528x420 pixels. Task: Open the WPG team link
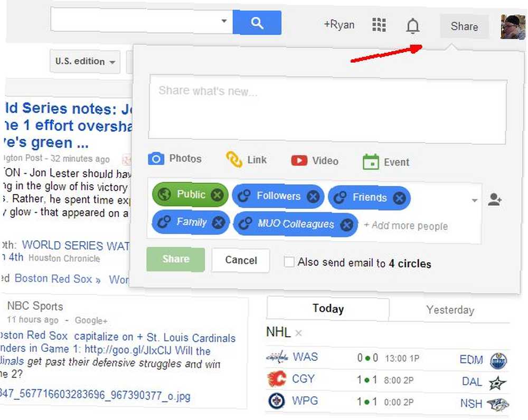click(x=305, y=401)
